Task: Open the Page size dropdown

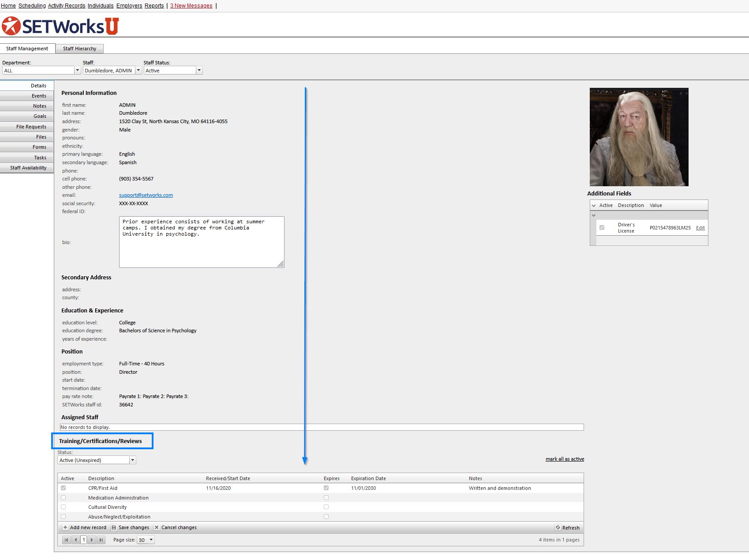Action: coord(151,540)
